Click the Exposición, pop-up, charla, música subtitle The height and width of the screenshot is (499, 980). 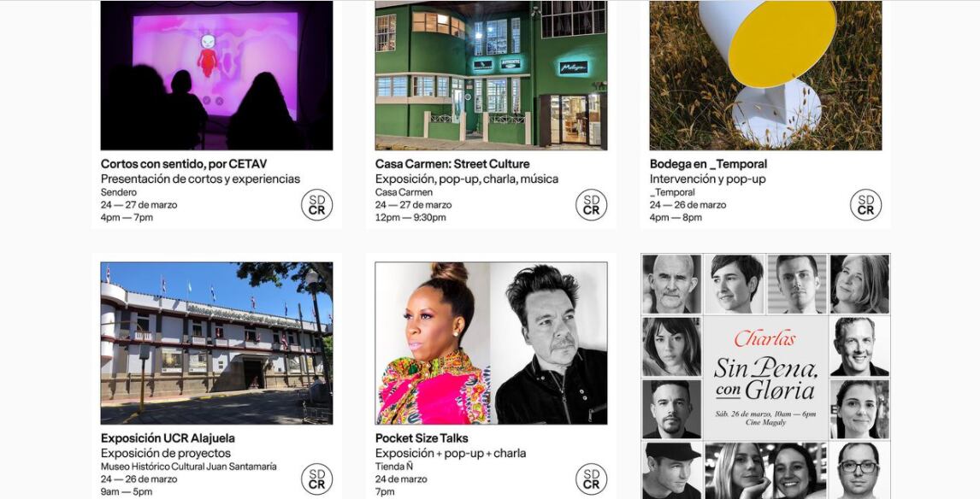coord(467,179)
